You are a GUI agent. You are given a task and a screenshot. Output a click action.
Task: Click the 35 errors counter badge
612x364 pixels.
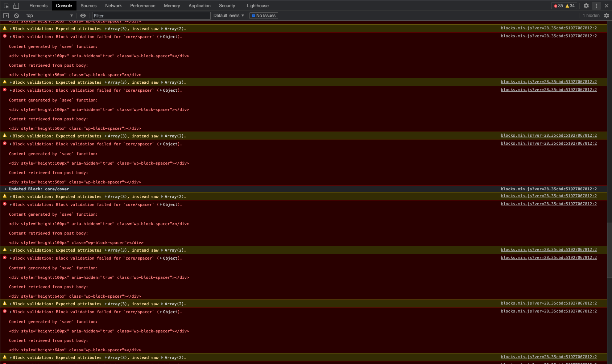pyautogui.click(x=558, y=6)
